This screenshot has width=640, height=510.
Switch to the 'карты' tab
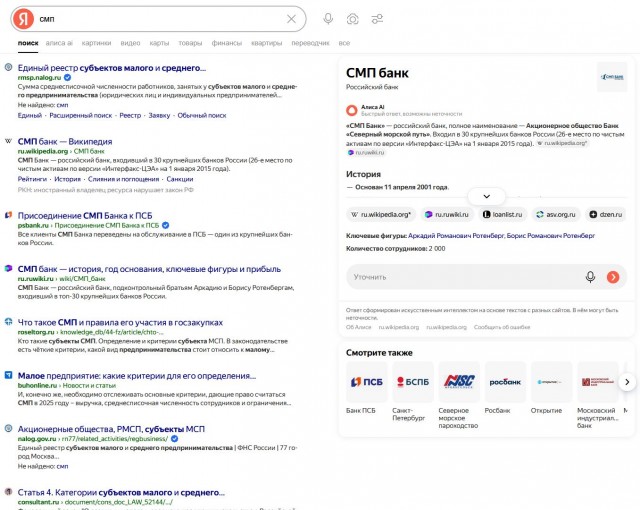tap(159, 43)
